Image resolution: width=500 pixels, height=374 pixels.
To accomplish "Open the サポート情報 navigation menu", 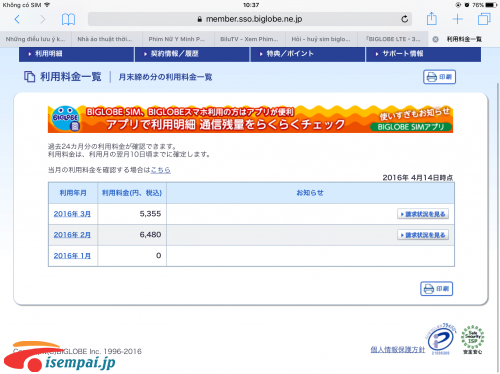I will click(x=423, y=54).
